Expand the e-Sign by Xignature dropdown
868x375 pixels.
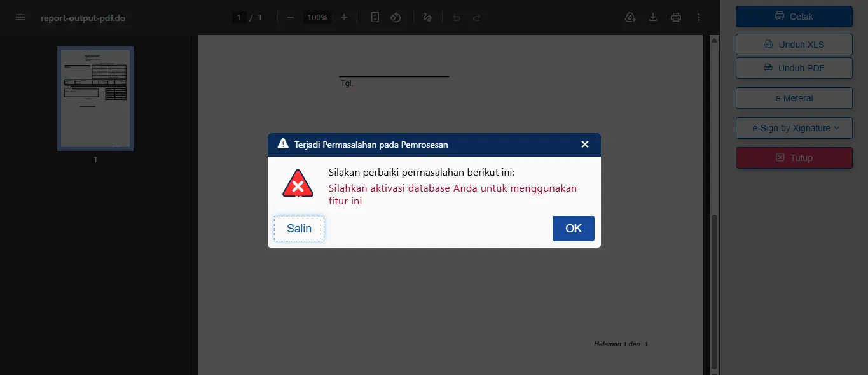pos(794,128)
